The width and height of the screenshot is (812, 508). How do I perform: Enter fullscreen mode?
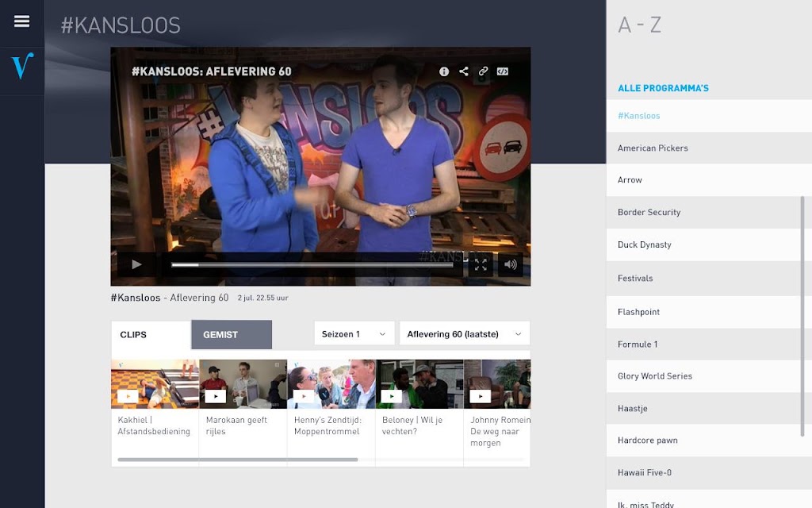click(x=481, y=265)
